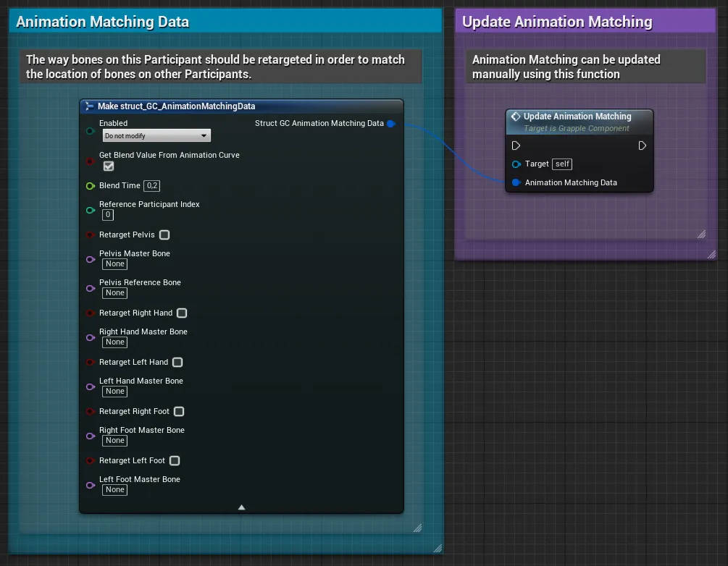Viewport: 728px width, 566px height.
Task: Edit the Blend Time value field
Action: [x=152, y=185]
